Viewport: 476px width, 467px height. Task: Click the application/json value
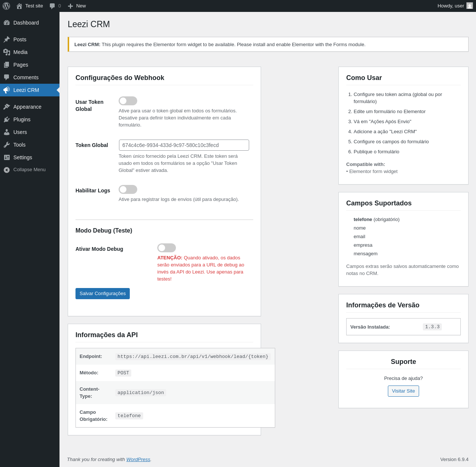[x=141, y=393]
